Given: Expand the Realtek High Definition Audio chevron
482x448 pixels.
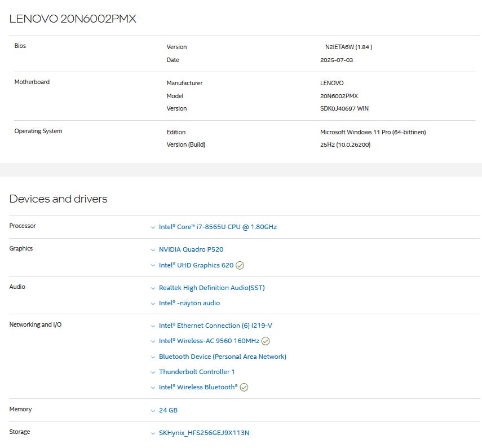Looking at the screenshot, I should click(153, 288).
